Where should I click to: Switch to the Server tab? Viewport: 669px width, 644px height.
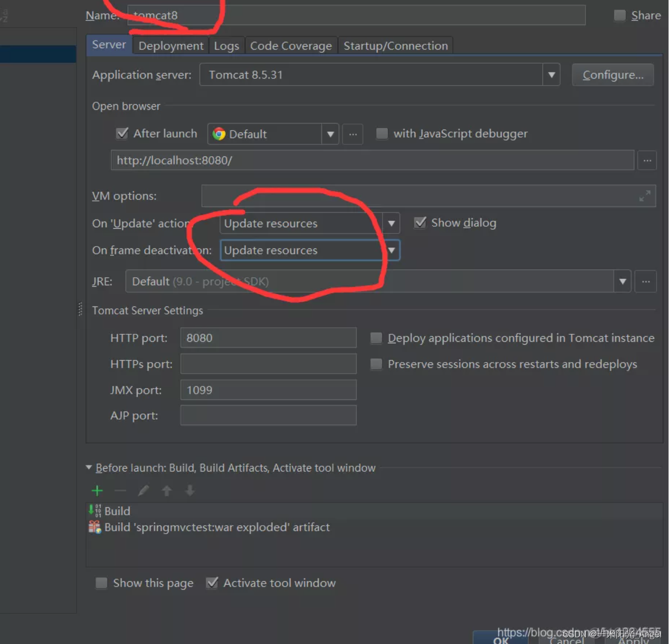pyautogui.click(x=109, y=45)
